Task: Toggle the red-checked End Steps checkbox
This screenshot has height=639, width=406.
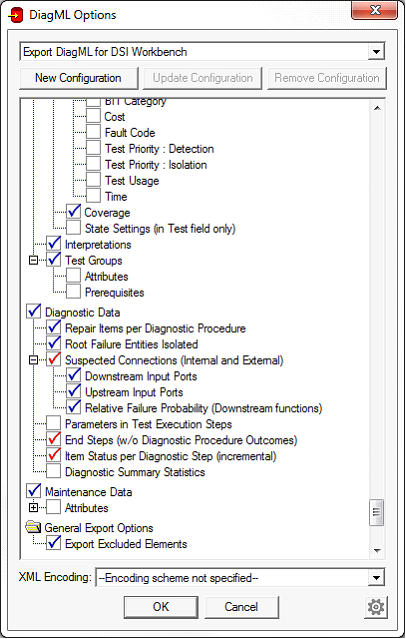Action: [x=53, y=440]
